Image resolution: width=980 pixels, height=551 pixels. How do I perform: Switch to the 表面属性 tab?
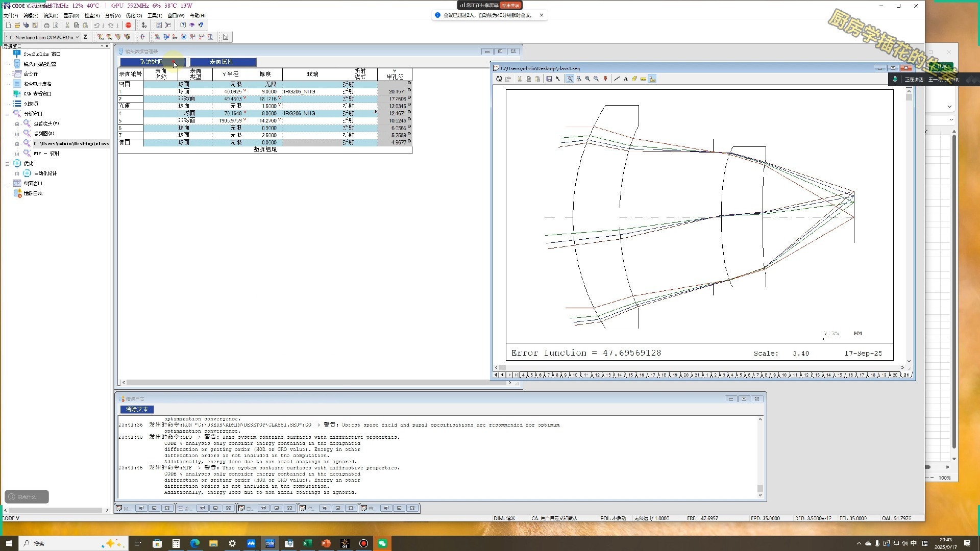(x=223, y=62)
